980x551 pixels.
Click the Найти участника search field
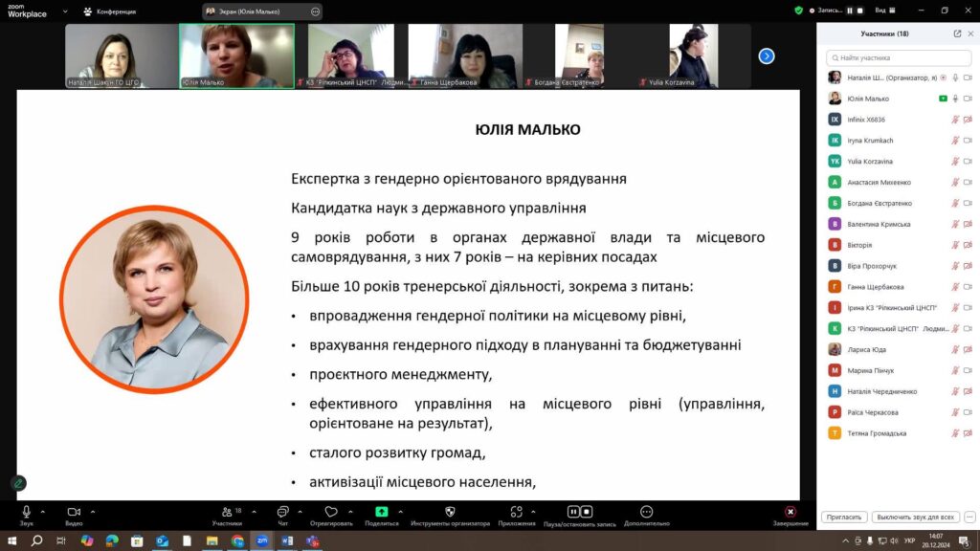coord(898,57)
